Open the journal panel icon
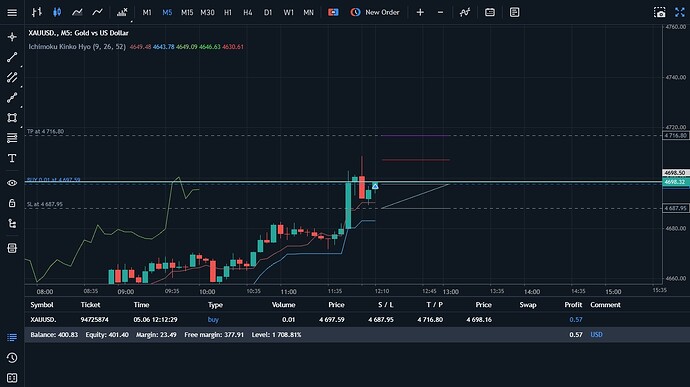 (12, 378)
